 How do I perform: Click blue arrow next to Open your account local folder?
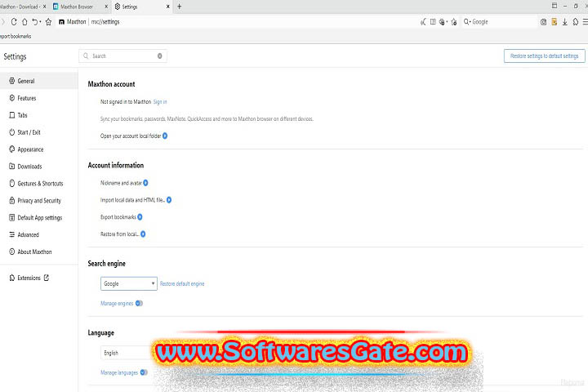point(165,136)
